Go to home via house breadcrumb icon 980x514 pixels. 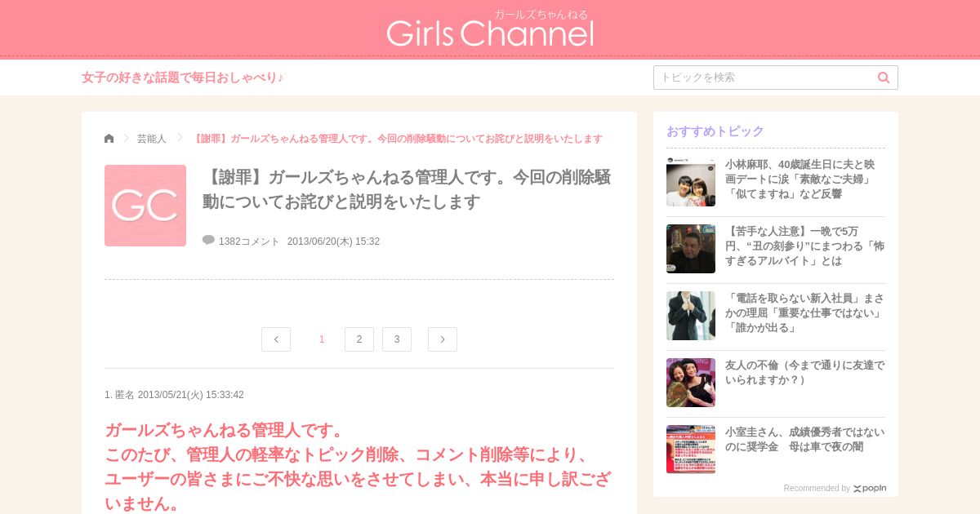pos(109,138)
